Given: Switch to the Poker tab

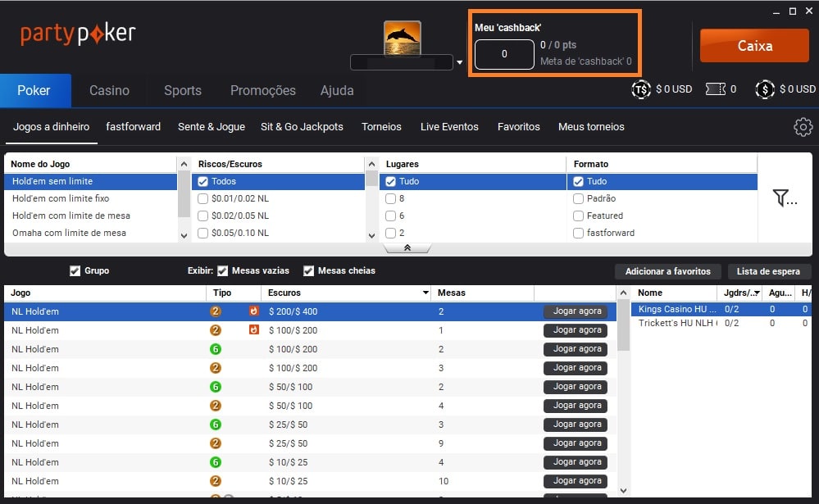Looking at the screenshot, I should pos(34,90).
